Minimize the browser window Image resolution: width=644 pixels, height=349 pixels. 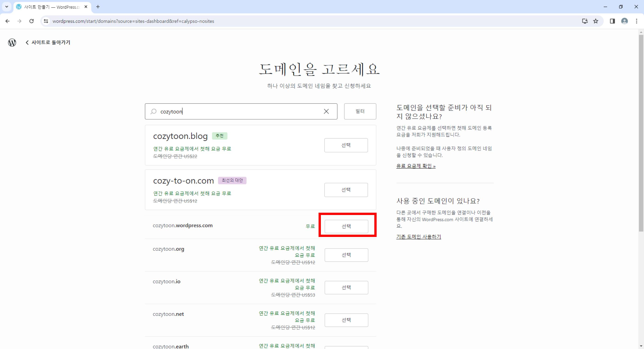point(605,7)
